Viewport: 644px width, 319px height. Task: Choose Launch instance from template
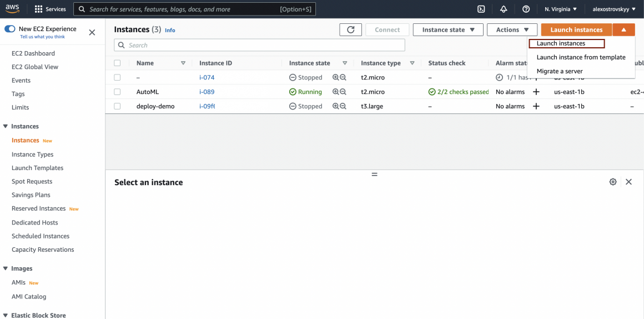tap(581, 57)
